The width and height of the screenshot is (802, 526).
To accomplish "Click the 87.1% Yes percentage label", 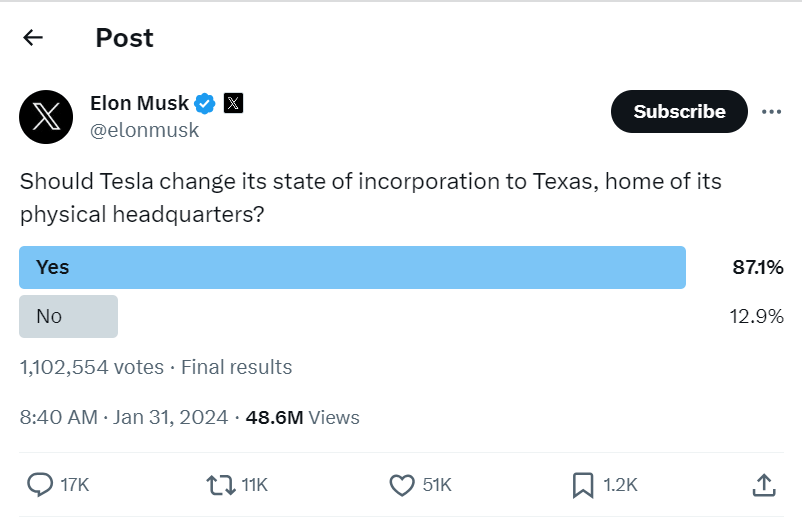I will pos(758,267).
